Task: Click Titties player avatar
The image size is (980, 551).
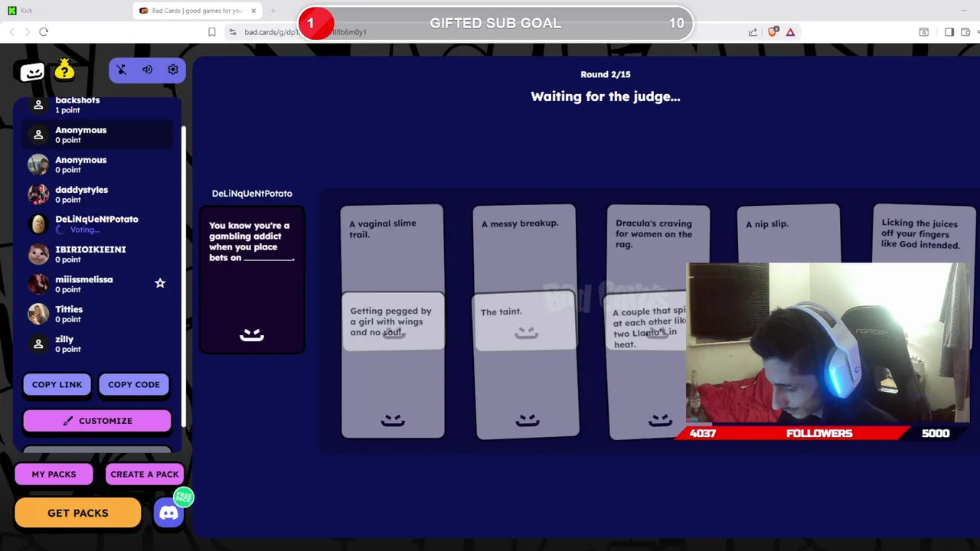Action: point(38,314)
